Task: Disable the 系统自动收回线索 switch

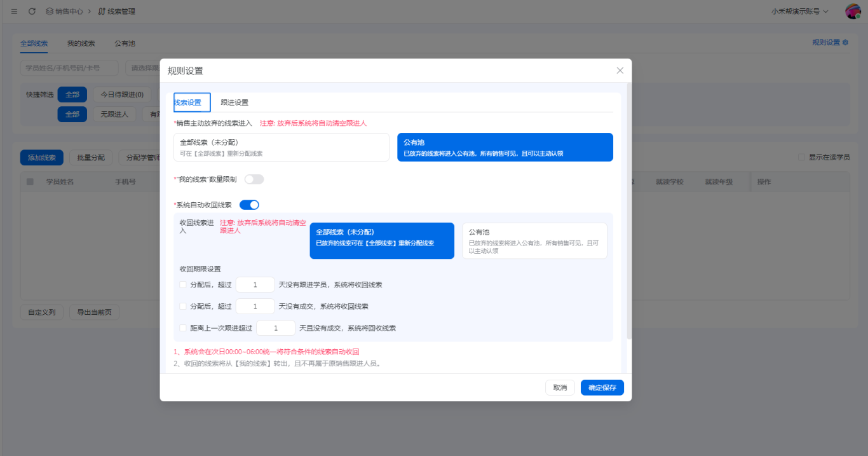Action: [x=249, y=205]
